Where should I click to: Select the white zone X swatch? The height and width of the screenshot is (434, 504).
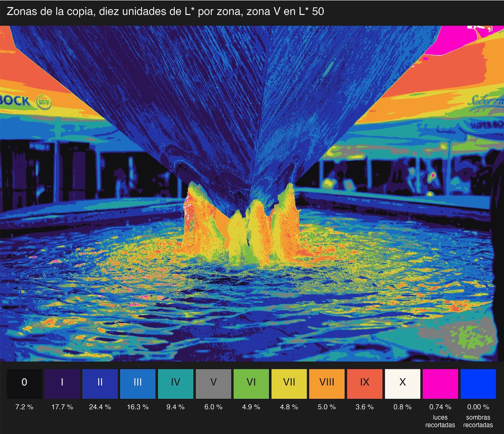[402, 384]
